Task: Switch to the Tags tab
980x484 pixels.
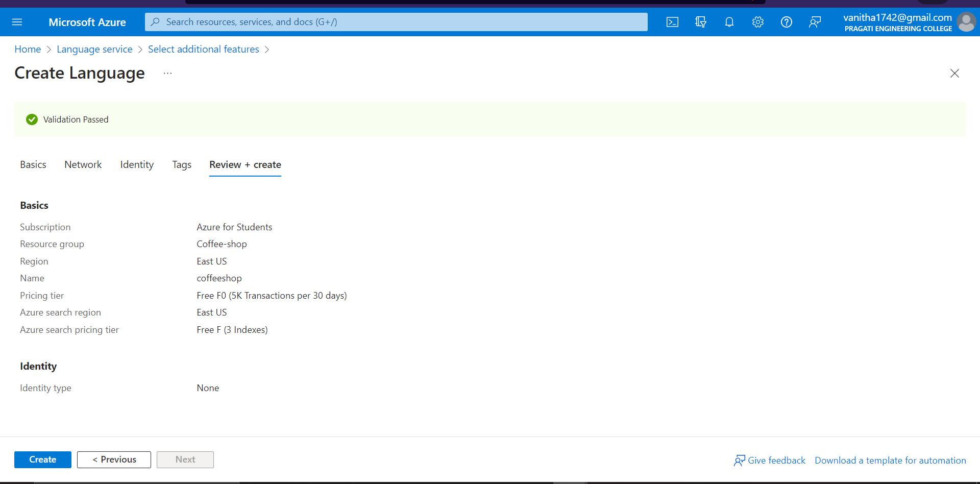Action: click(182, 164)
